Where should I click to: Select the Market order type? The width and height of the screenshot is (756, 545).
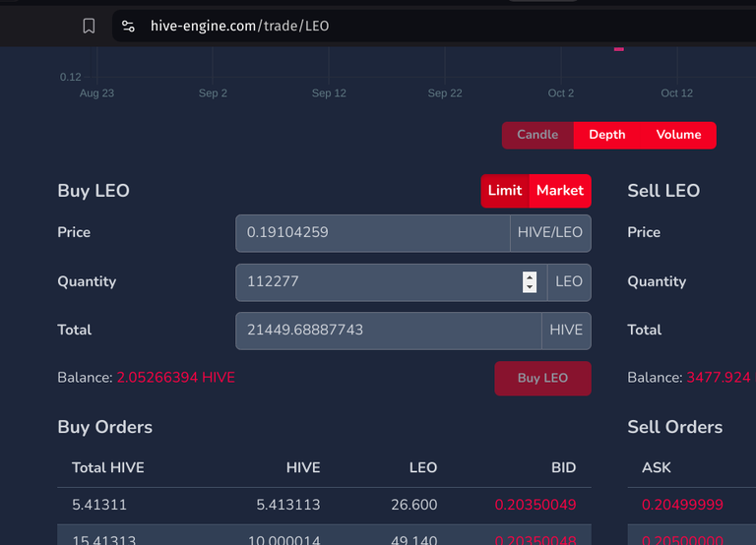560,191
